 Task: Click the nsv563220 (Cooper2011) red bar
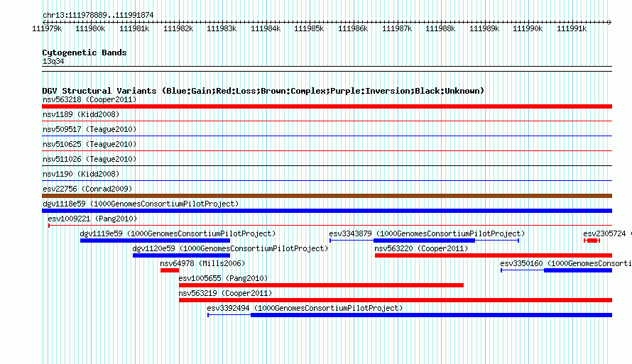494,255
